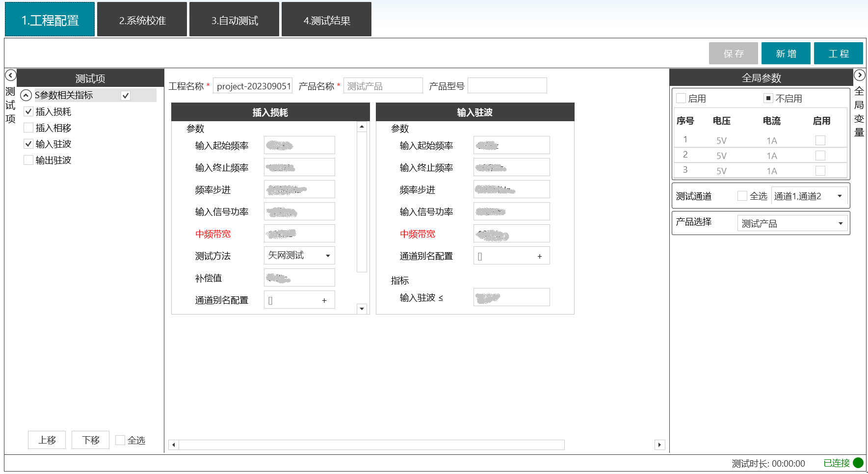Click the green 已连接 status indicator
Viewport: 868px width, 474px height.
pyautogui.click(x=858, y=463)
